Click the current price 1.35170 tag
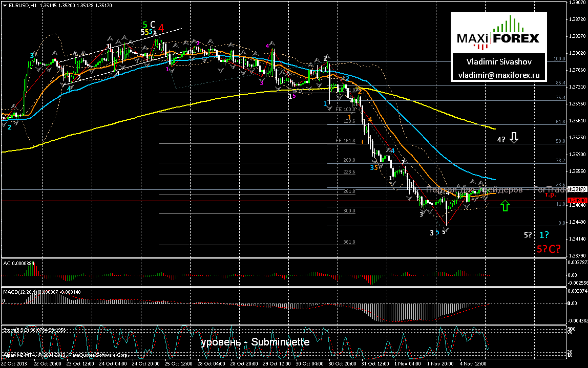Screen dimensions: 588x368 point(577,189)
